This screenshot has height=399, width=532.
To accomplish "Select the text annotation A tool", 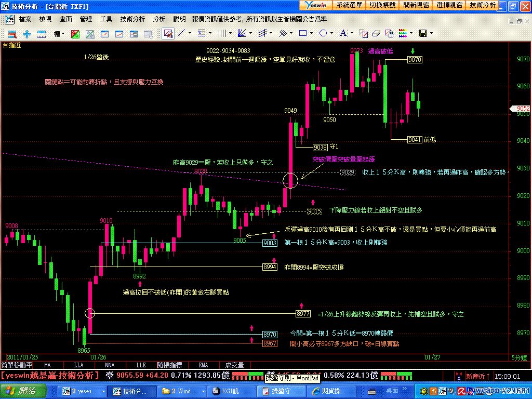I will [343, 33].
